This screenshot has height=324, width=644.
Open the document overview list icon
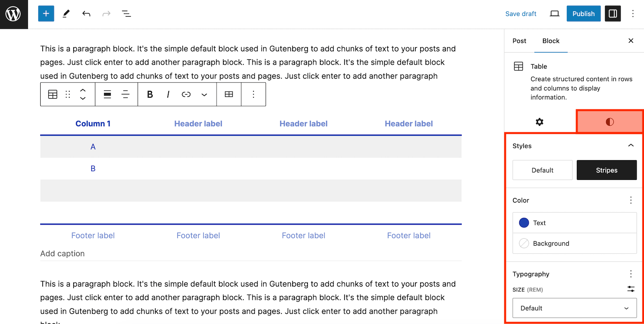tap(126, 14)
